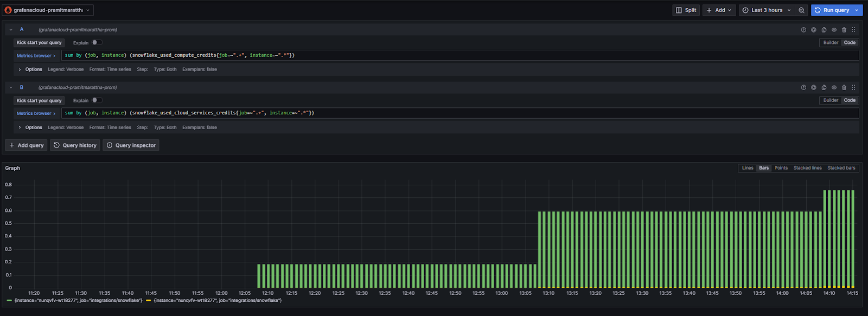Switch query A to Code mode
The image size is (868, 316).
(850, 42)
